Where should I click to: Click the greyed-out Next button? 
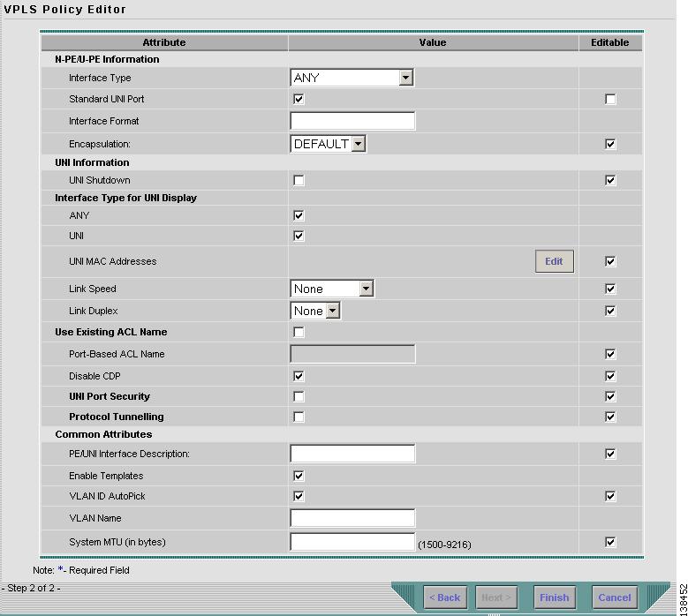point(496,597)
